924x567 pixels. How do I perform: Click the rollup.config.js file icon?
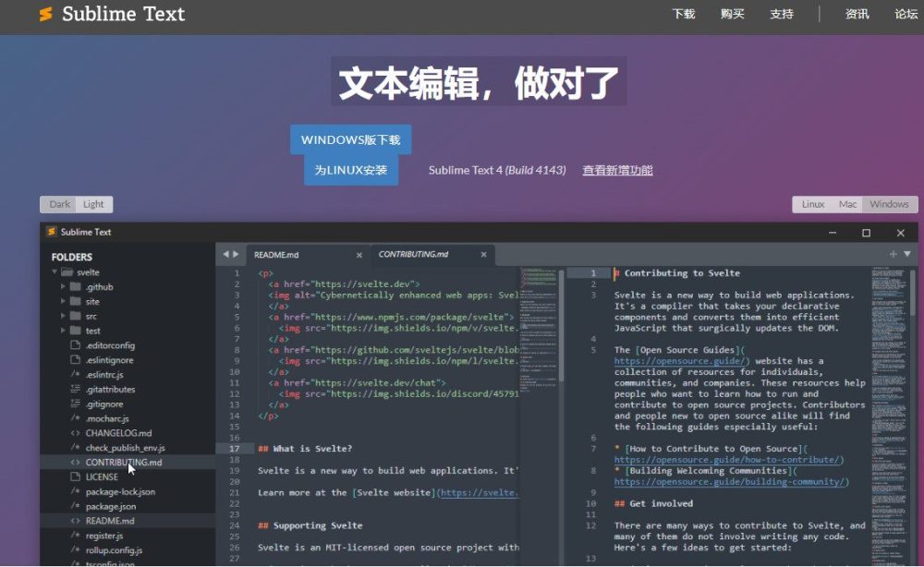[x=76, y=550]
